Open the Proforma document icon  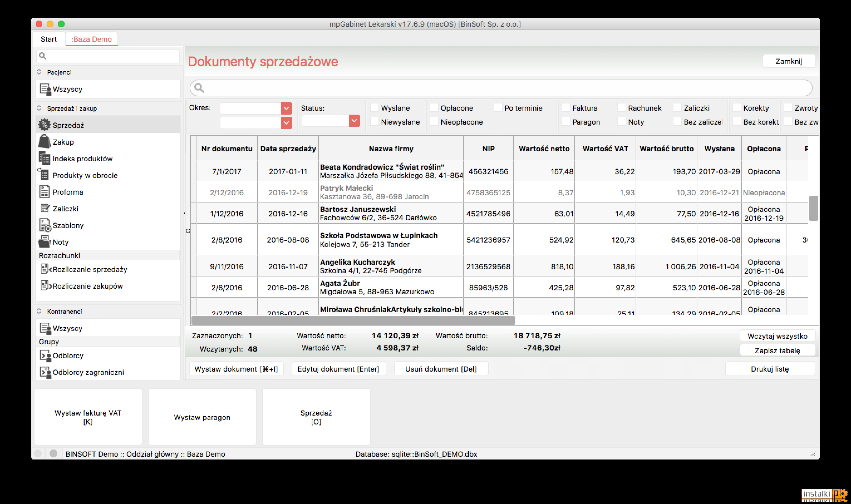[44, 192]
